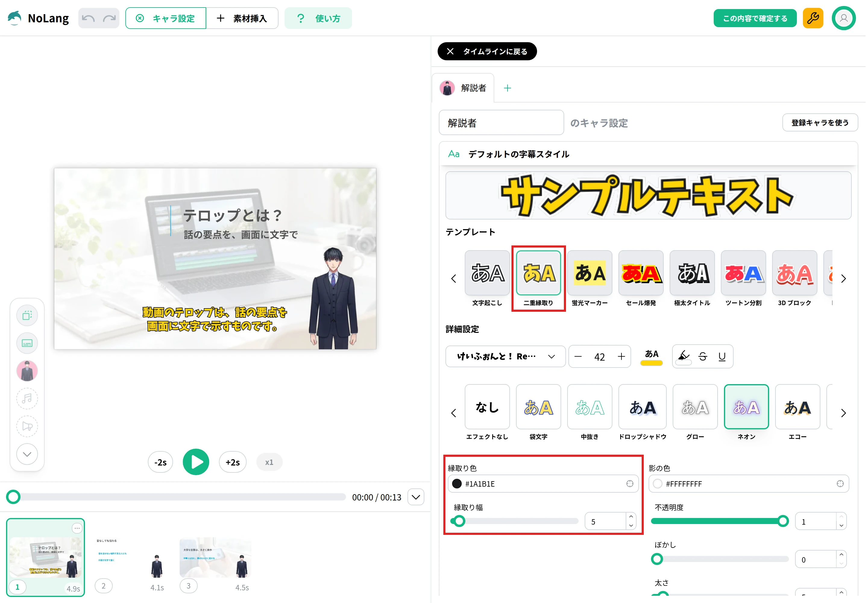Show next templates with right chevron
This screenshot has height=603, width=868.
pos(843,279)
